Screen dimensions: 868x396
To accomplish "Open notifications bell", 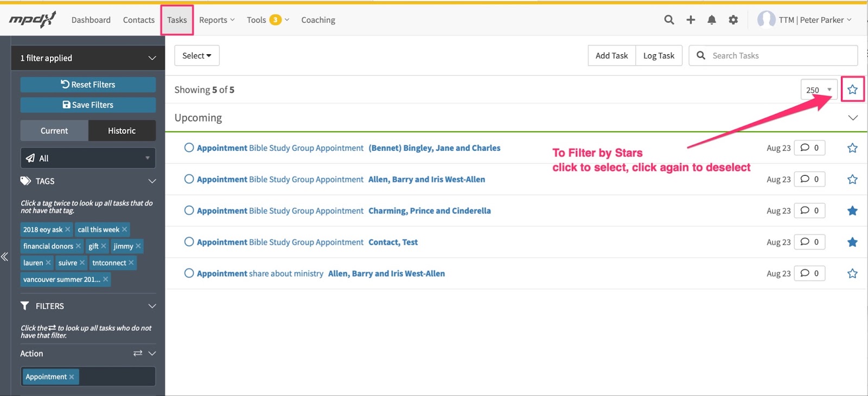I will point(712,20).
